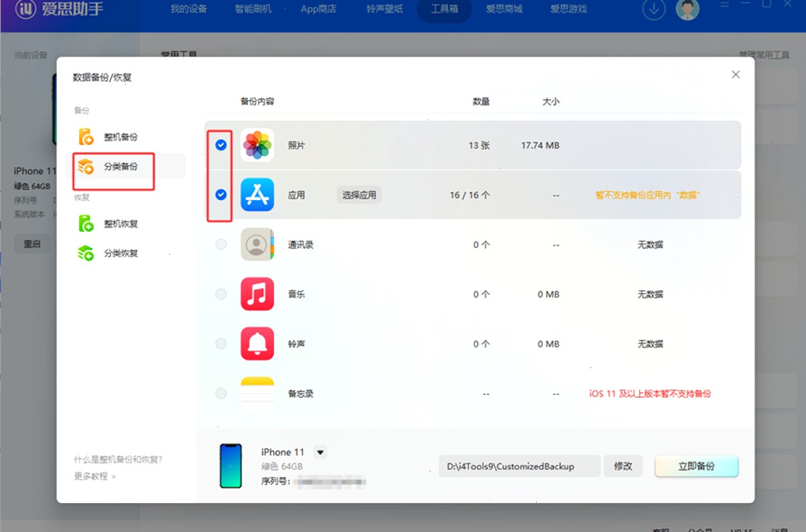Select the 通讯录 radio checkbox

(221, 245)
